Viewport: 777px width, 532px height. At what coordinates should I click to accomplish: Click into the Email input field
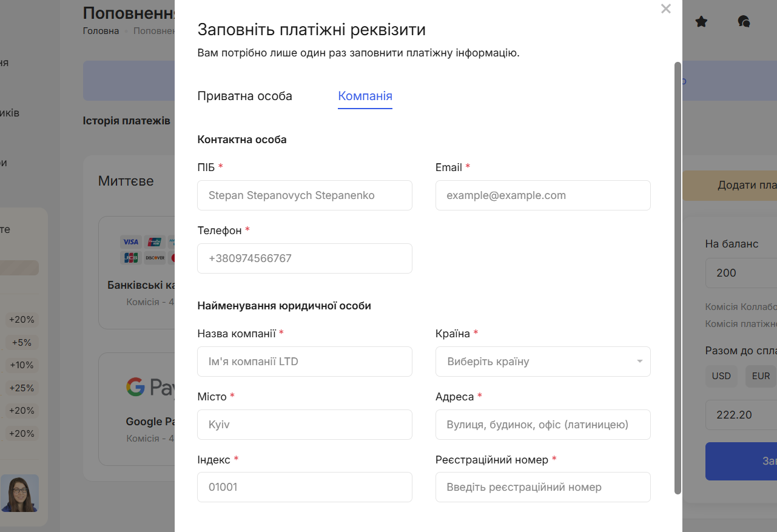[542, 195]
